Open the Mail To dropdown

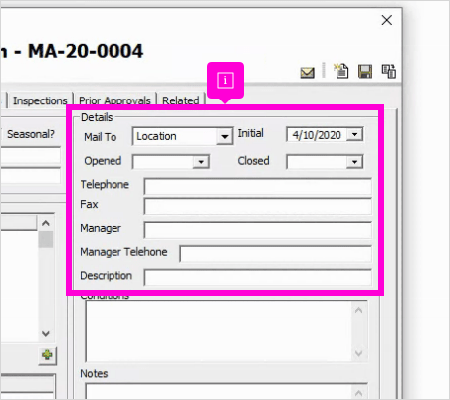225,136
